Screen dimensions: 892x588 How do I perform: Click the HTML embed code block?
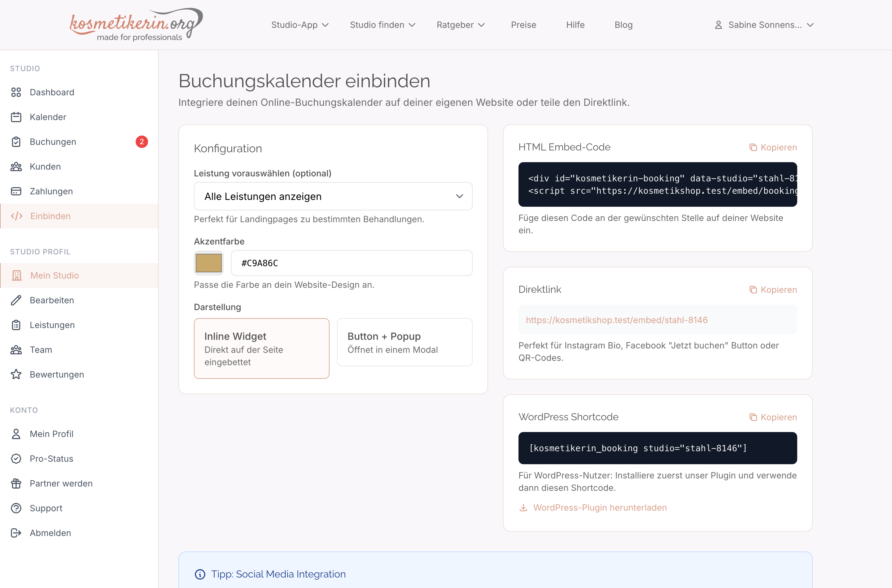(x=658, y=184)
